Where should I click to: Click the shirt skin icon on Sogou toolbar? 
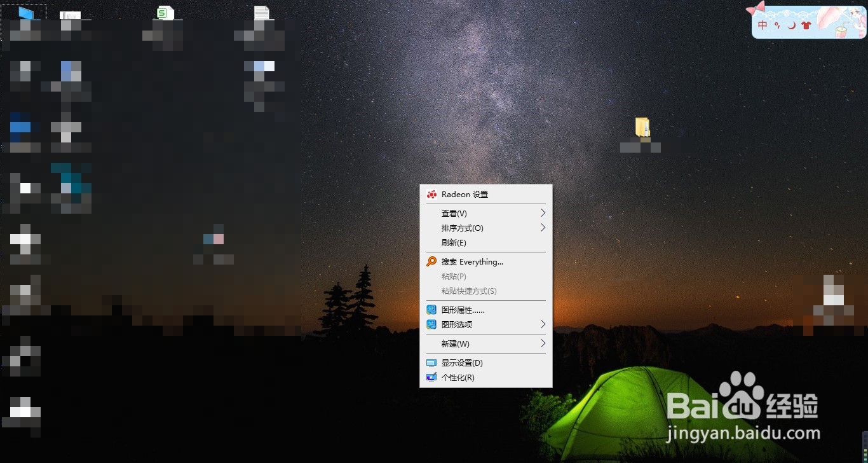point(806,25)
